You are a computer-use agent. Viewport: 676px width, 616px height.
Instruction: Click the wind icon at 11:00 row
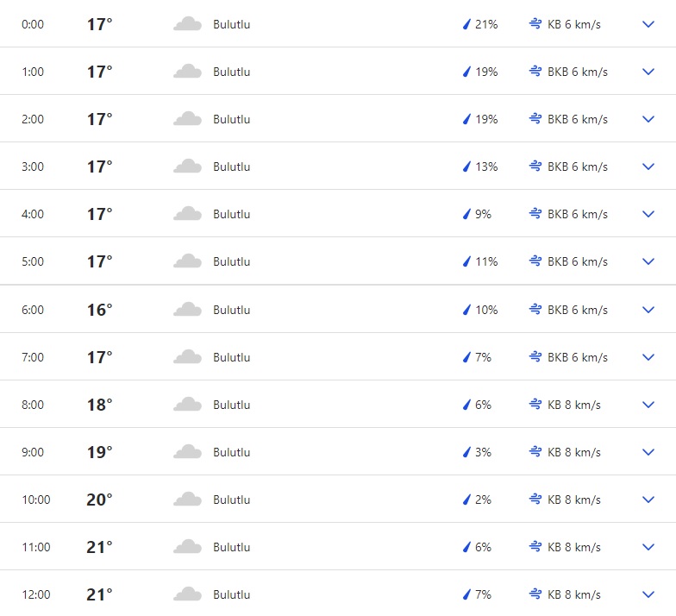point(535,547)
